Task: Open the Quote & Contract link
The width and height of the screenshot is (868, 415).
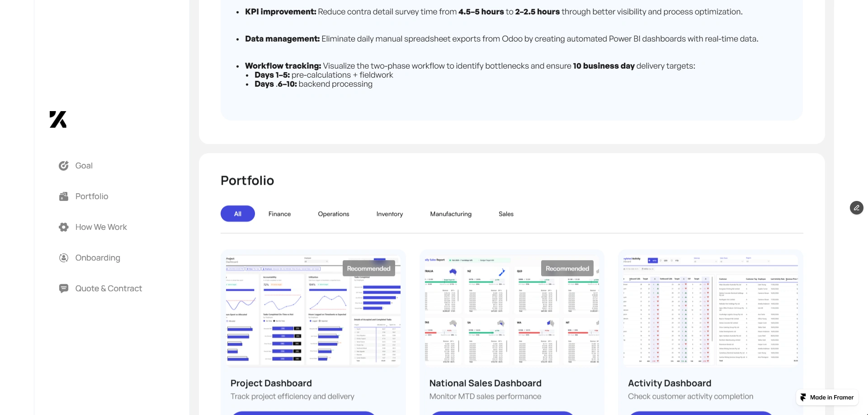Action: pyautogui.click(x=108, y=289)
